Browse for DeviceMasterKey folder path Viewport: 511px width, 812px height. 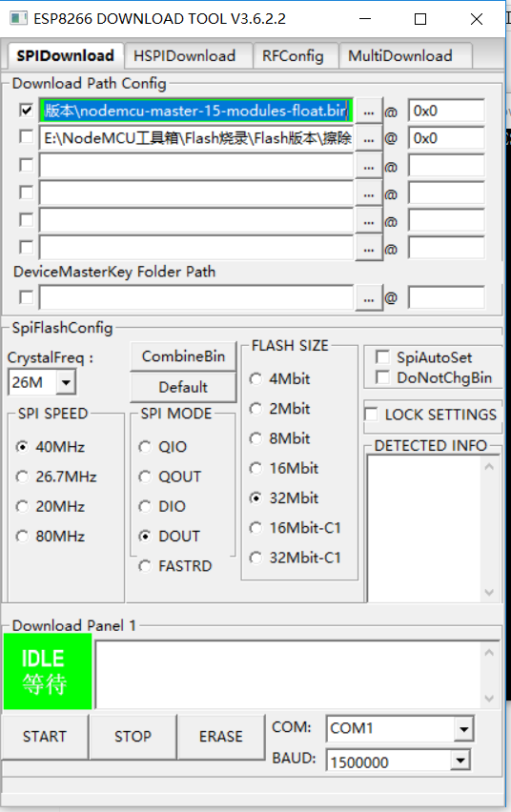pyautogui.click(x=369, y=298)
